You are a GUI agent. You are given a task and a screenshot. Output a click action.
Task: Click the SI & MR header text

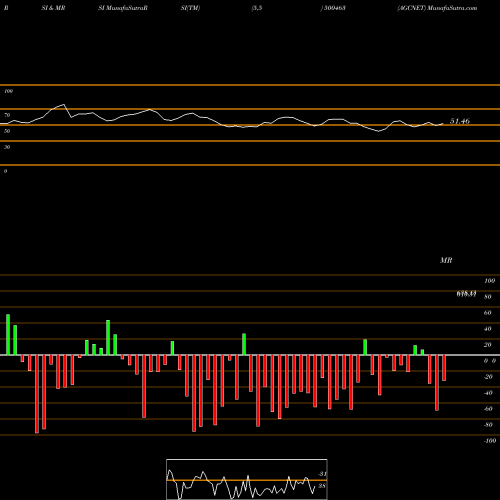(53, 8)
